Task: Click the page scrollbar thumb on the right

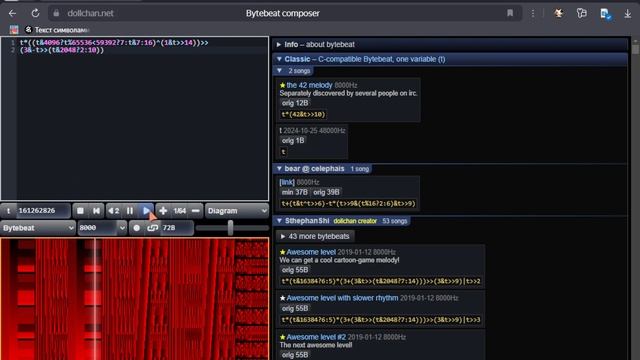Action: pos(636,49)
